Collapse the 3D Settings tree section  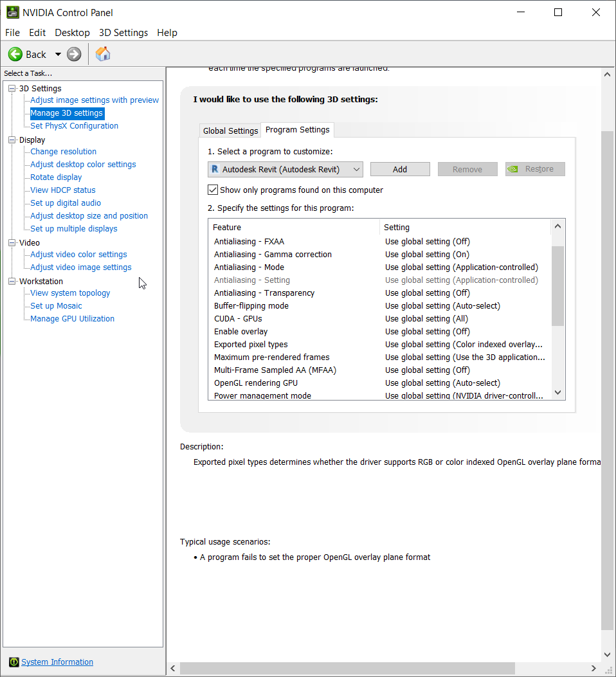coord(11,88)
